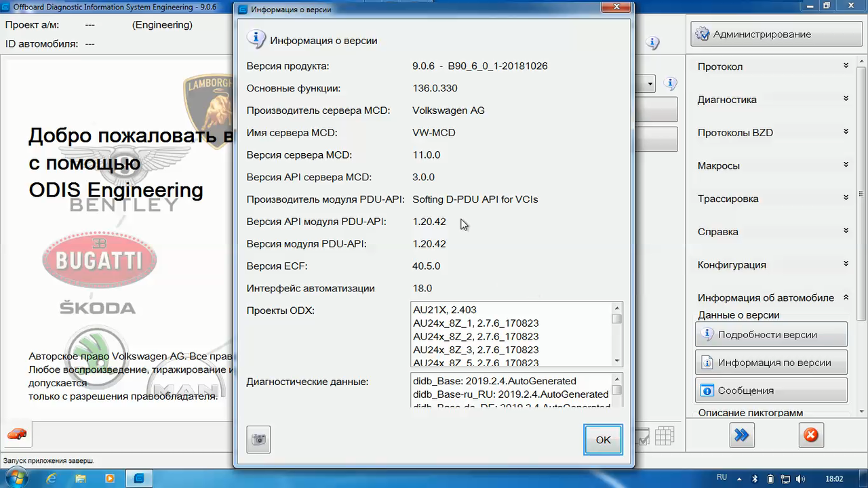The height and width of the screenshot is (488, 868).
Task: Show hidden tray icons arrow
Action: coord(741,479)
